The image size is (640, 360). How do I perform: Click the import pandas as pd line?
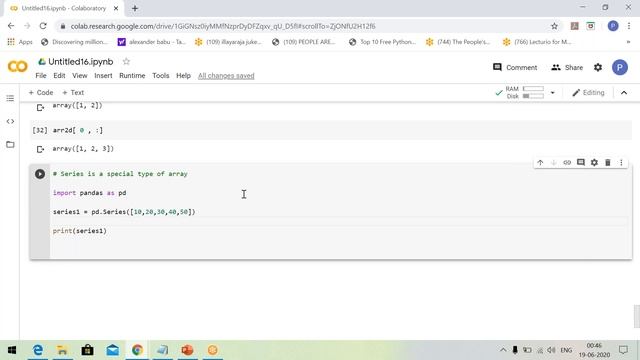pos(89,193)
